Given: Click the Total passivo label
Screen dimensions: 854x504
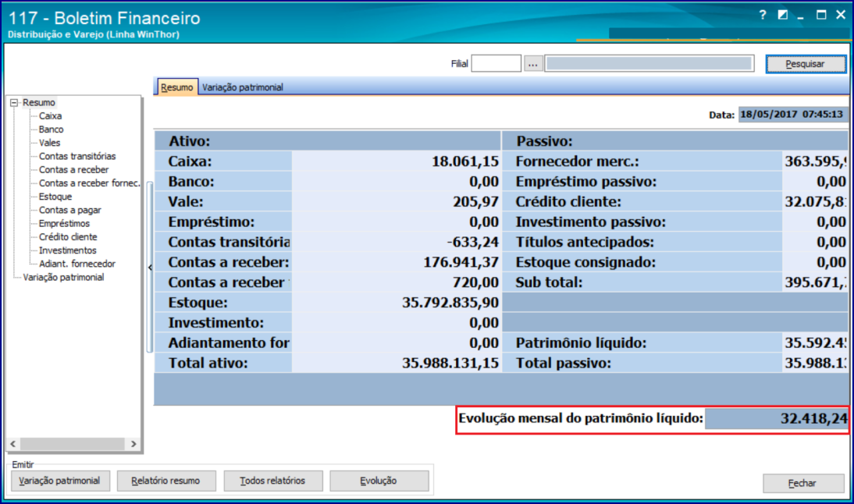Looking at the screenshot, I should click(563, 363).
